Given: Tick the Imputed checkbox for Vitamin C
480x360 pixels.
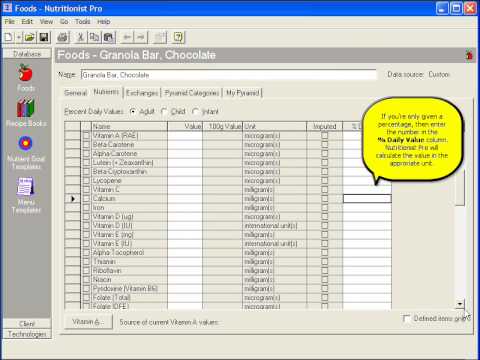Looking at the screenshot, I should [x=324, y=190].
